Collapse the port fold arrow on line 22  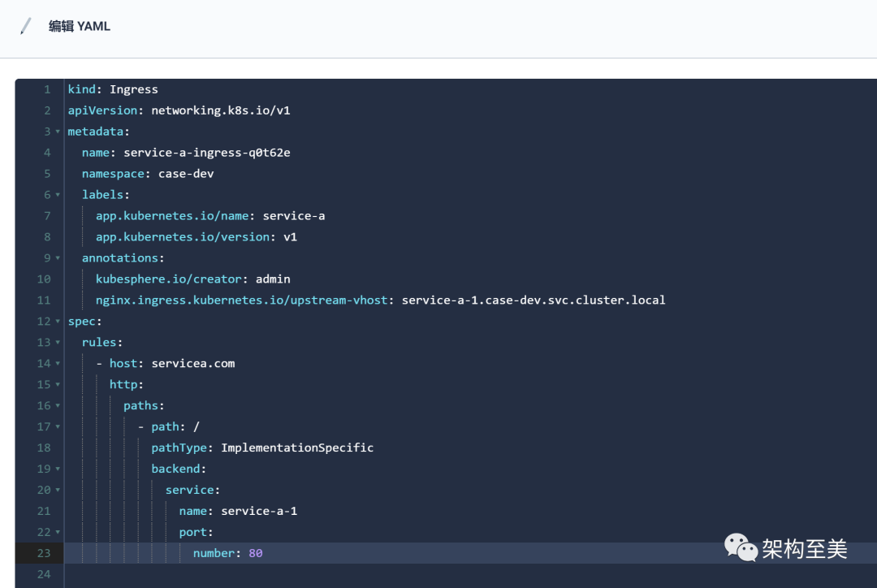(58, 532)
